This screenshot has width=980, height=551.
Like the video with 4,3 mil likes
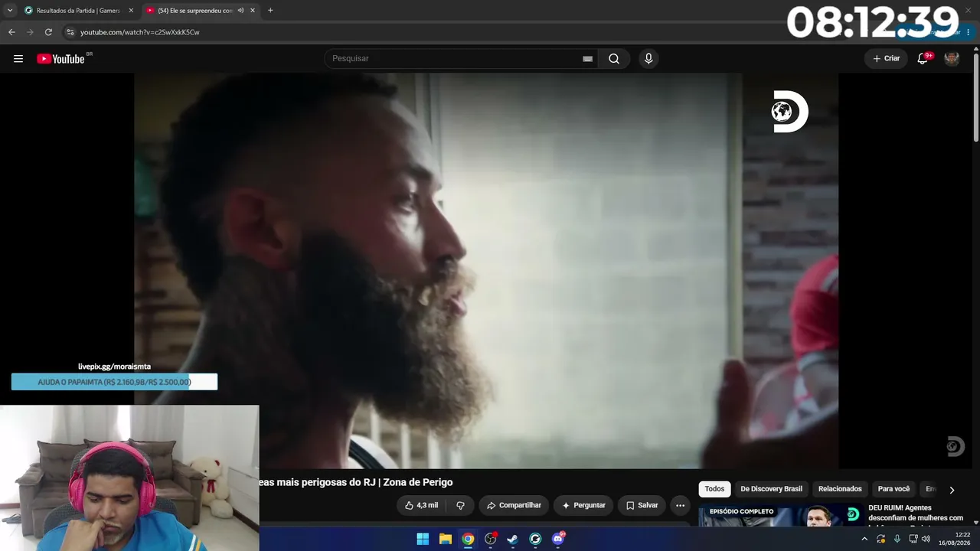pos(422,505)
